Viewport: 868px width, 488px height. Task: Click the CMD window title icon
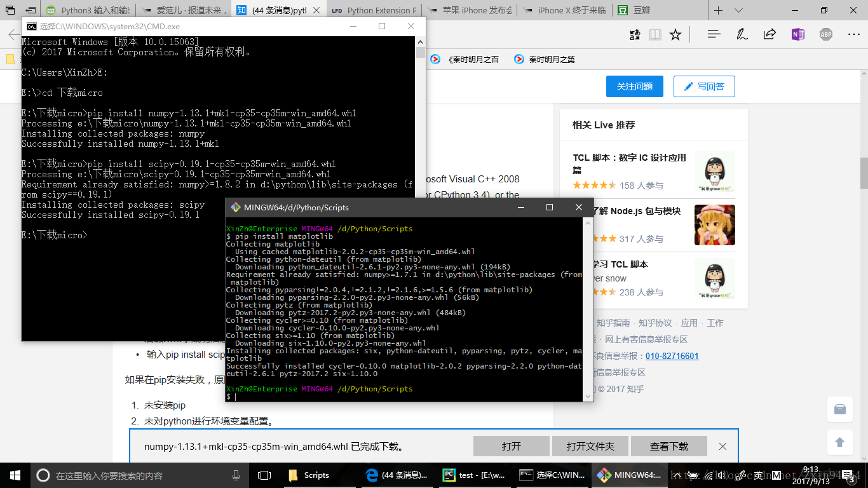click(x=32, y=26)
